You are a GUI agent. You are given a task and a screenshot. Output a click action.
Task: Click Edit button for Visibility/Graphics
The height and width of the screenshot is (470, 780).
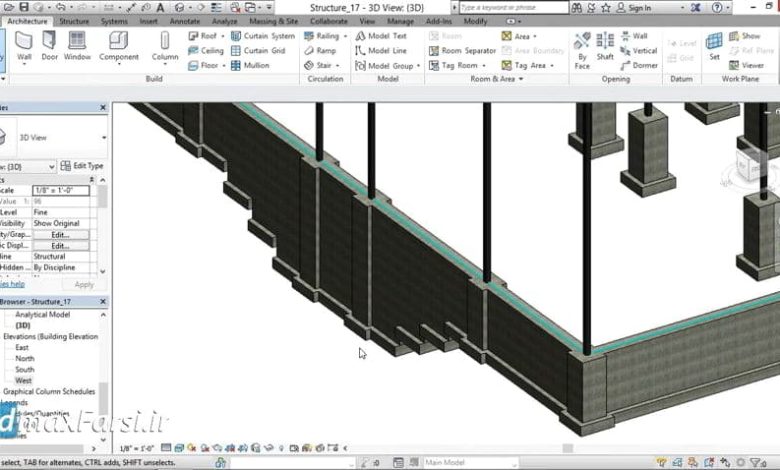coord(60,235)
